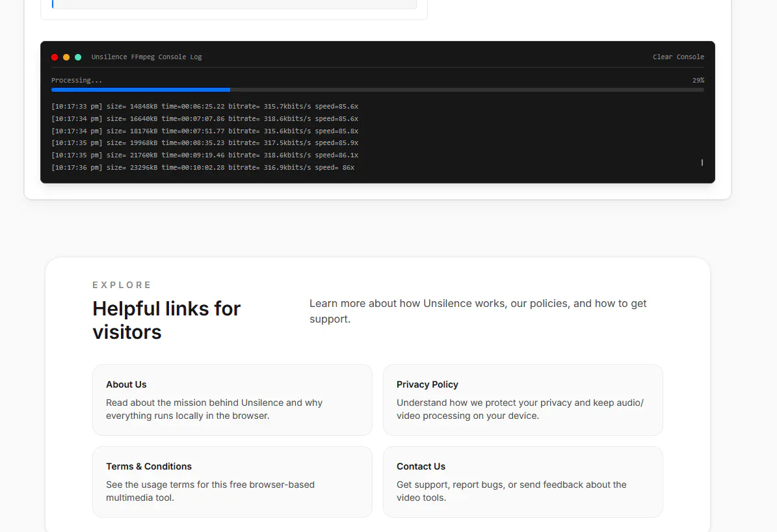The image size is (777, 532).
Task: Open the Terms & Conditions card
Action: tap(232, 482)
